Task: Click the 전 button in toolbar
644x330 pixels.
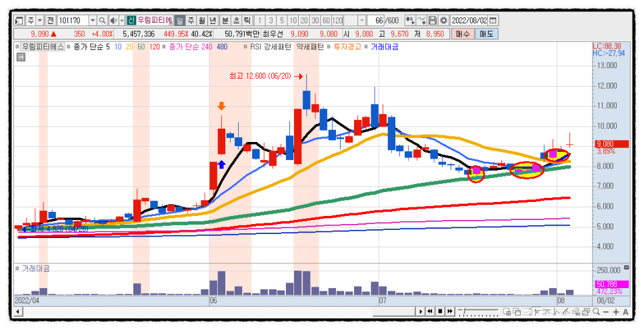Action: coord(50,20)
